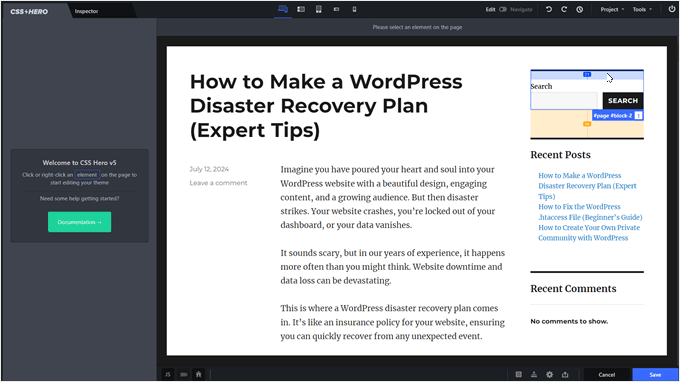Click the undo arrow icon

pyautogui.click(x=549, y=9)
